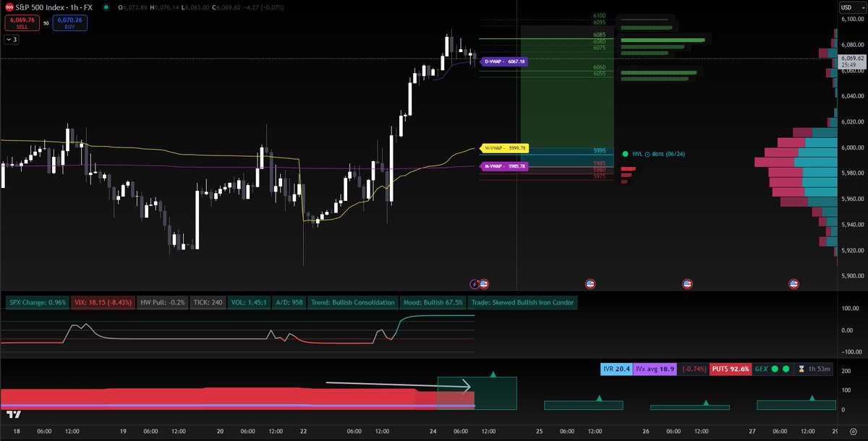Select the purple M-VWAP 5985.78 label
The image size is (868, 441).
click(504, 166)
